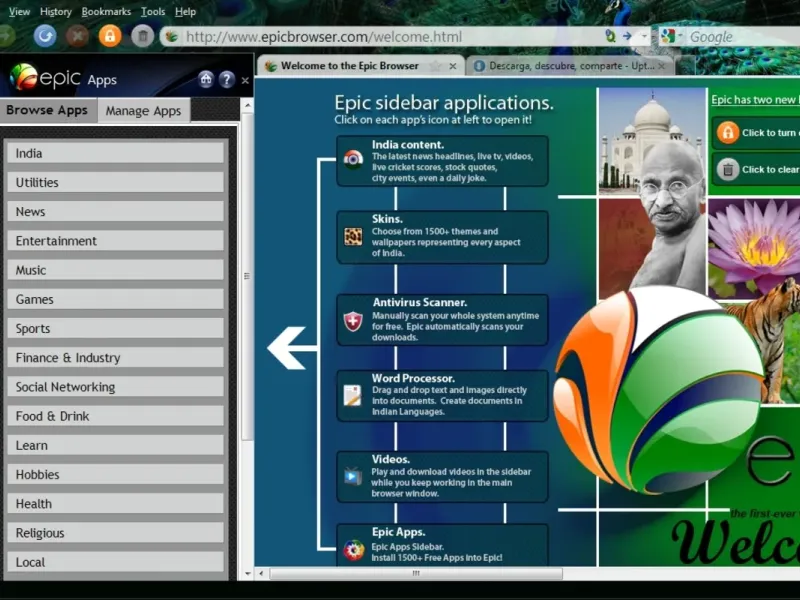Viewport: 800px width, 600px height.
Task: Switch to the Descarga, descubre, comparte tab
Action: click(x=571, y=66)
